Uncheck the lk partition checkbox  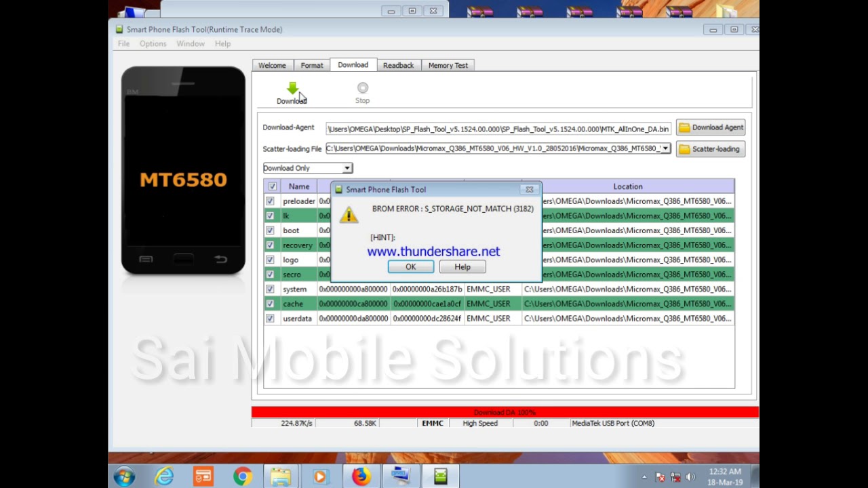pos(270,216)
